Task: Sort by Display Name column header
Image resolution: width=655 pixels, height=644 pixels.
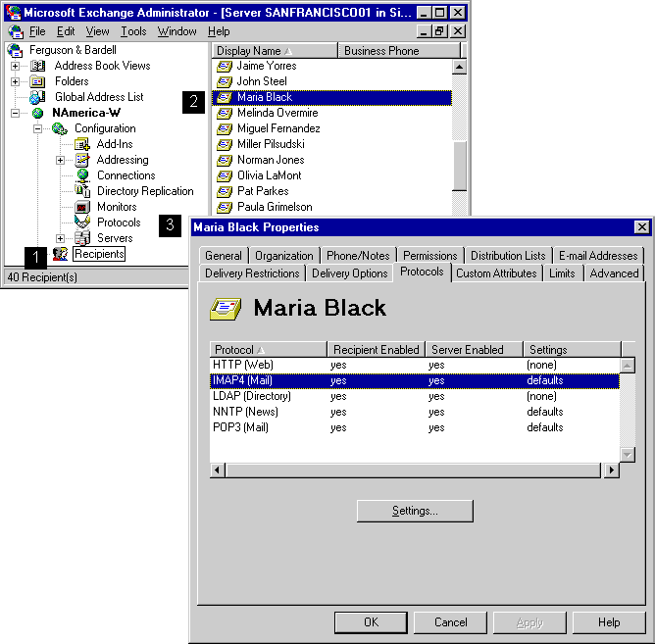Action: click(x=275, y=51)
